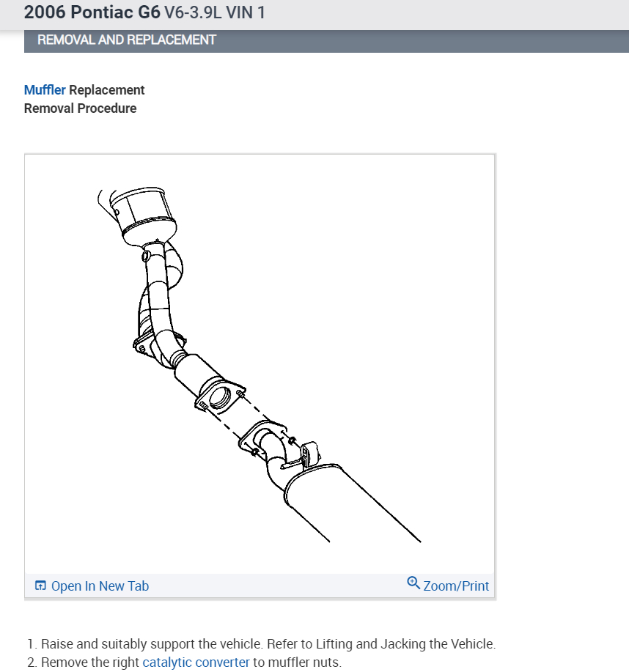Click the magnifier zoom icon

click(413, 583)
